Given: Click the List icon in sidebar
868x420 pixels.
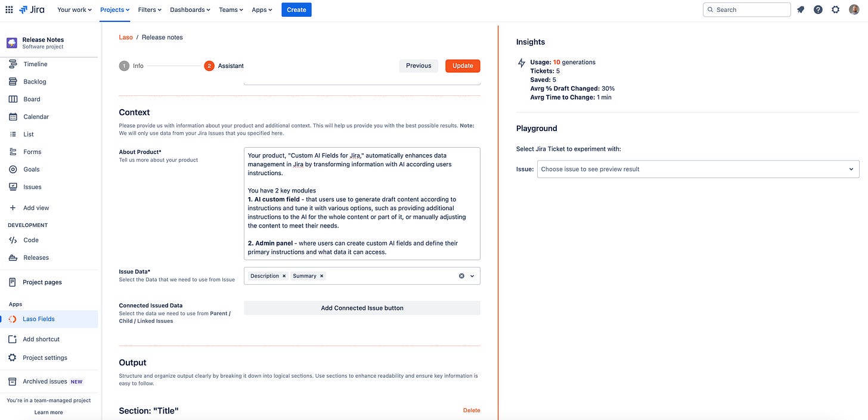Looking at the screenshot, I should pyautogui.click(x=13, y=135).
